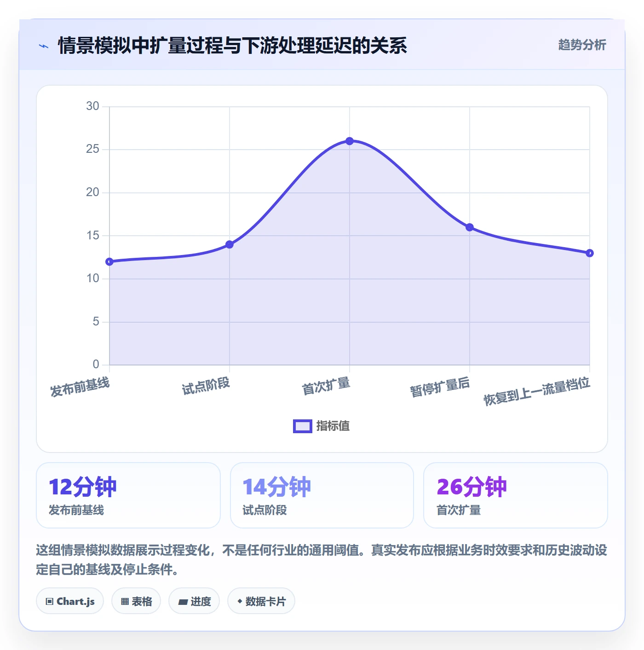This screenshot has height=650, width=644.
Task: Toggle the 指标值 legend swatch
Action: click(x=303, y=426)
